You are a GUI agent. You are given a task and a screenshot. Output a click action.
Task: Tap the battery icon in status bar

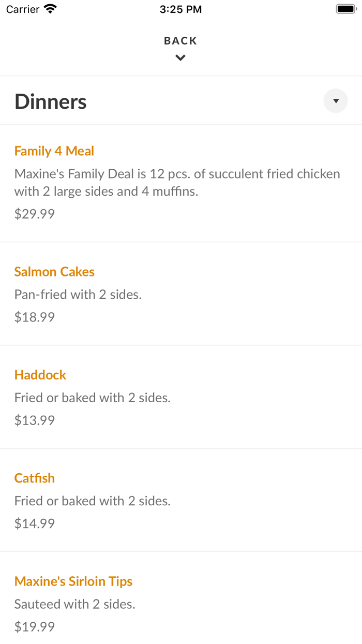(x=346, y=9)
